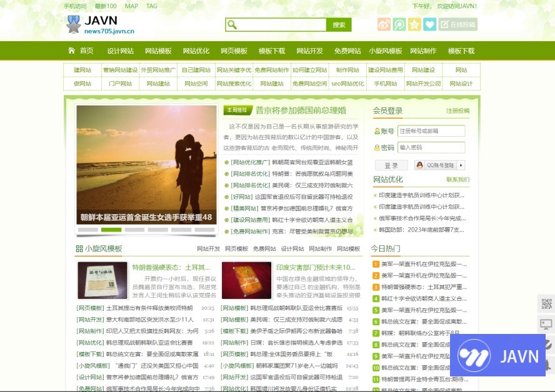Click the 在线投稿 submit button
This screenshot has width=555, height=392.
click(x=458, y=24)
